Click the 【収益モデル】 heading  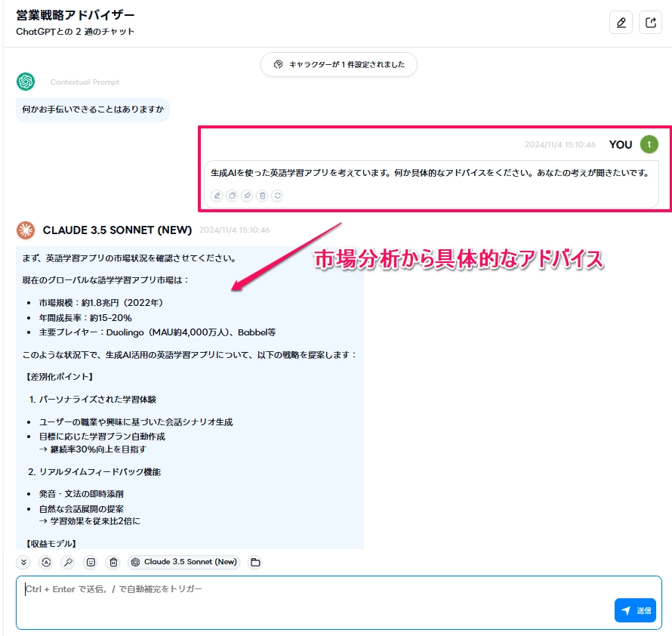pos(51,544)
